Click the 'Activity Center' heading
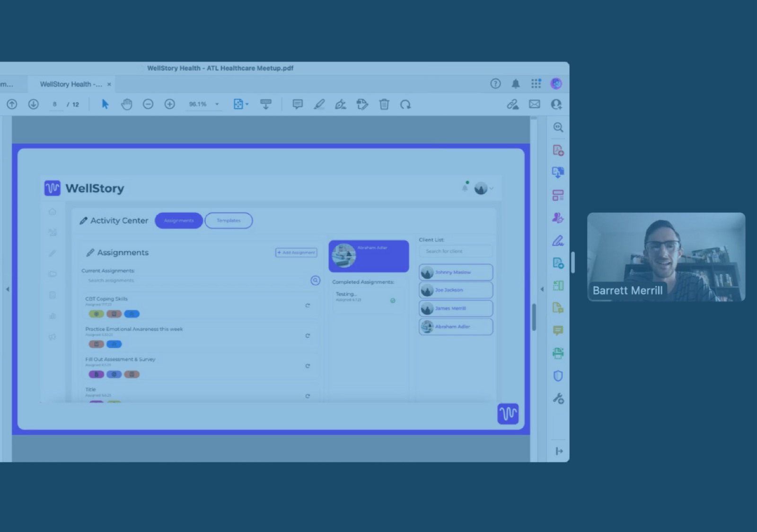757x532 pixels. pos(119,220)
